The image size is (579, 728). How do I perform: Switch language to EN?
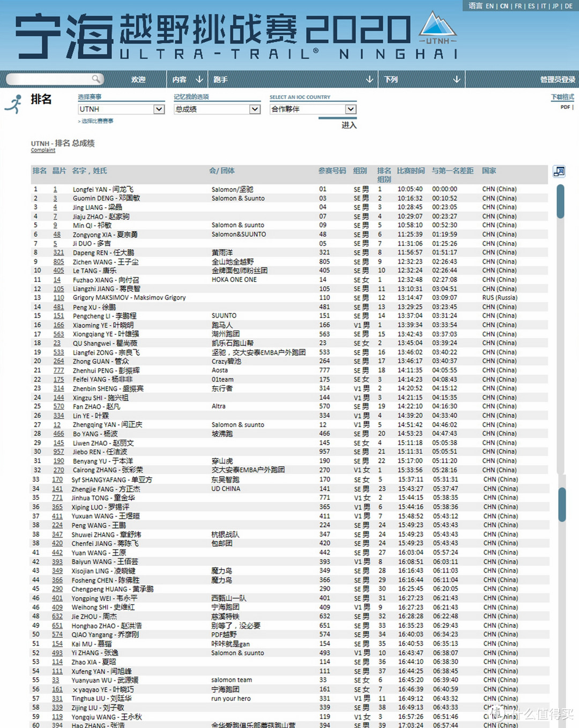pyautogui.click(x=490, y=6)
